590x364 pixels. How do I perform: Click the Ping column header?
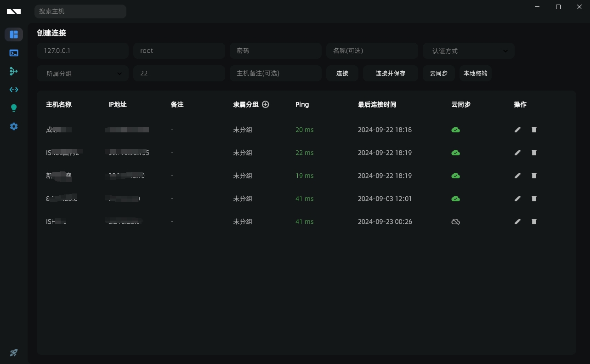302,104
